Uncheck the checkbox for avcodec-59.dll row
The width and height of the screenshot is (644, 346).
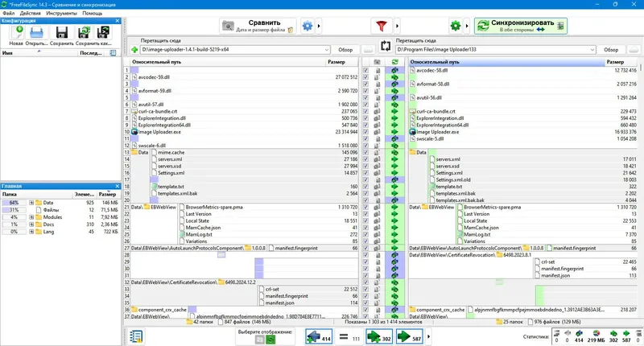(365, 77)
